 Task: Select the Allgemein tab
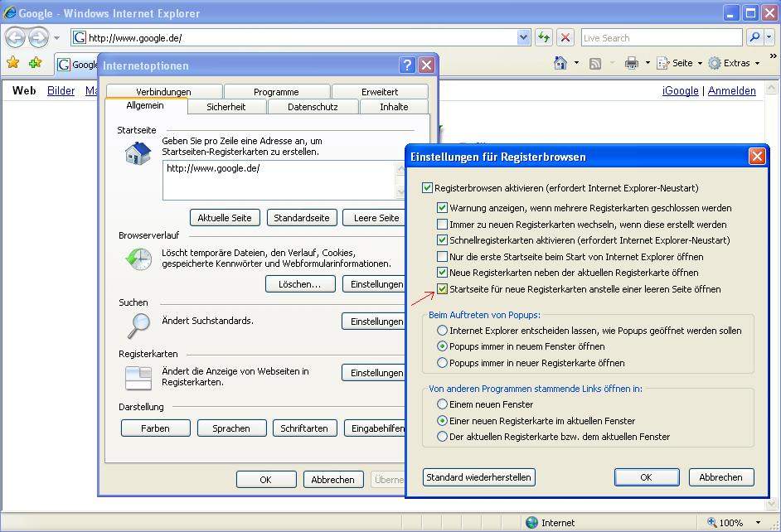pyautogui.click(x=145, y=105)
